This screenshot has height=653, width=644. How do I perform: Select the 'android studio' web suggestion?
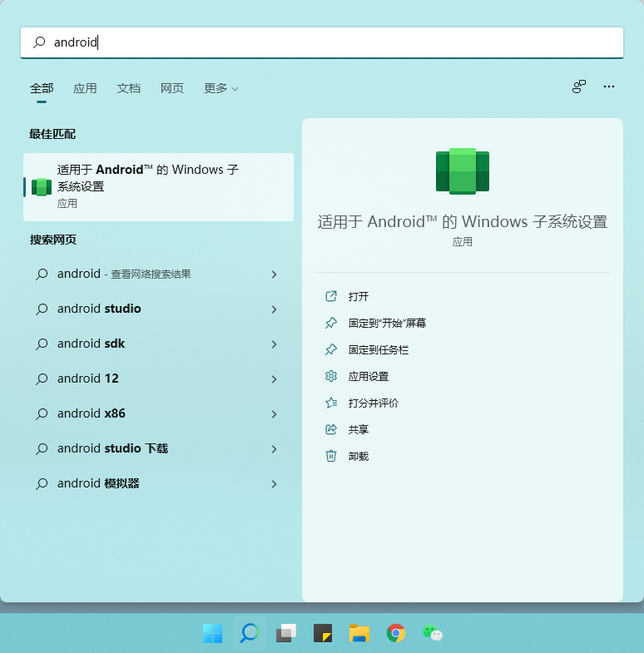coord(158,309)
